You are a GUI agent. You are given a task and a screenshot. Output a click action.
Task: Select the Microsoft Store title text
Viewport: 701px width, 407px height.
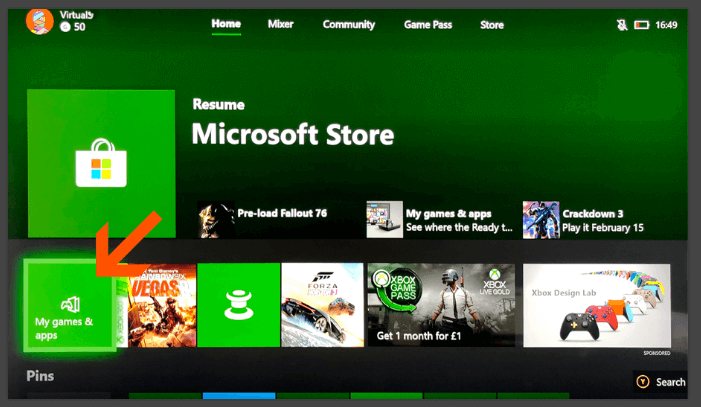(x=293, y=134)
